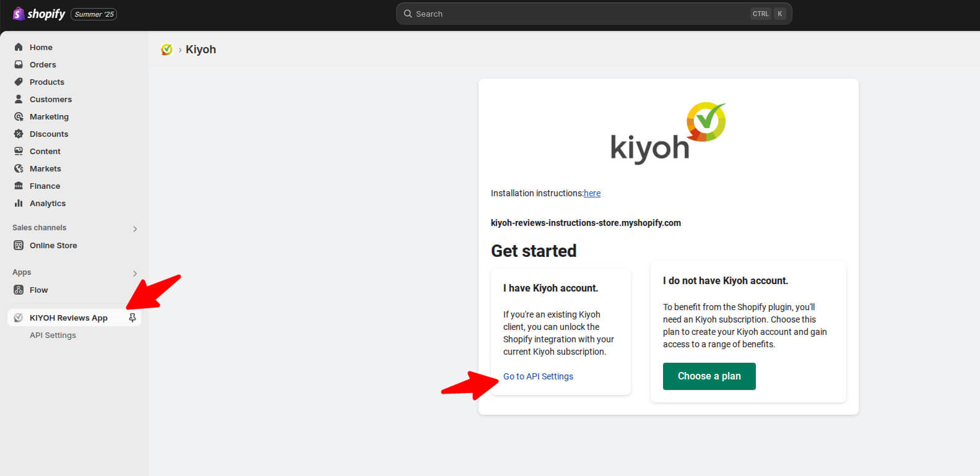
Task: Focus the top Search field
Action: pos(594,14)
